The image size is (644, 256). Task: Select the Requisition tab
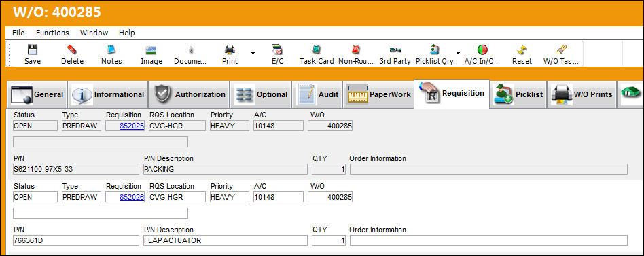pos(452,94)
